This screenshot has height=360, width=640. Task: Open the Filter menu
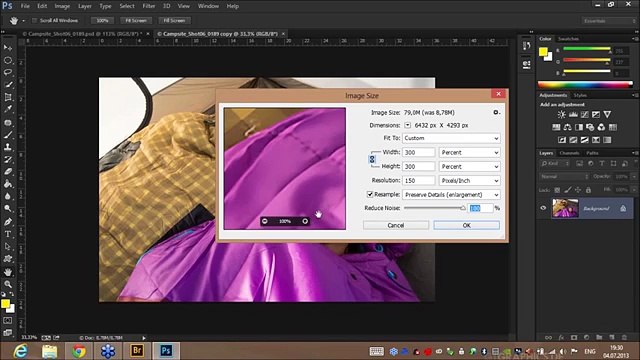pos(149,6)
